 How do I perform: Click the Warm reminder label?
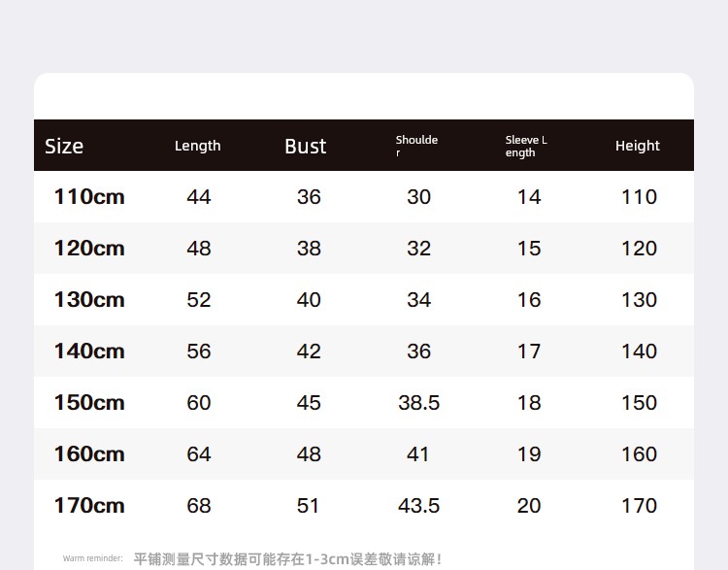(93, 558)
